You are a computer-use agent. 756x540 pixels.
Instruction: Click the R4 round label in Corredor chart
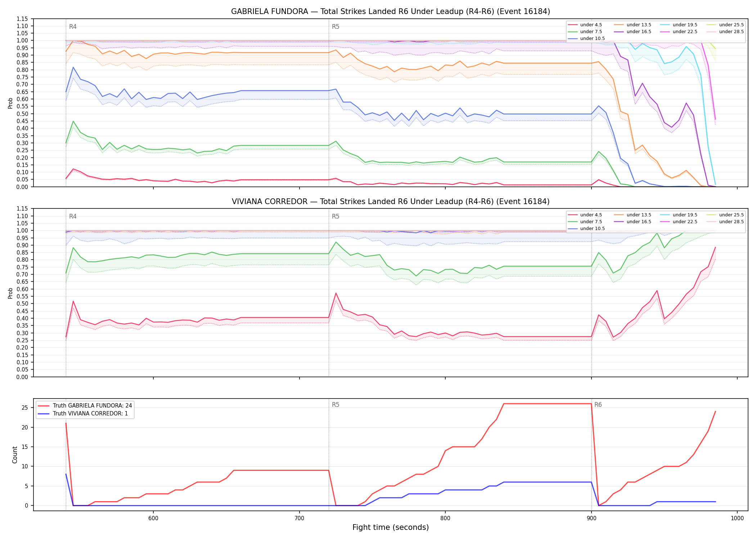[73, 216]
